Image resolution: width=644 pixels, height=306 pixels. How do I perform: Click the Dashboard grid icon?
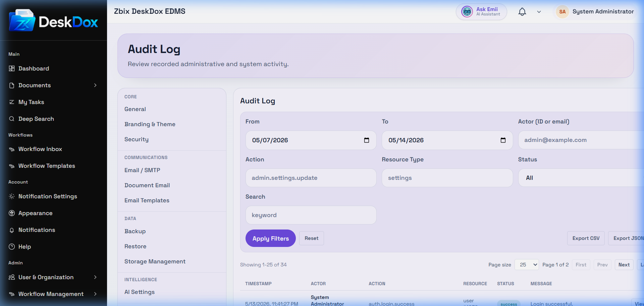pos(12,68)
